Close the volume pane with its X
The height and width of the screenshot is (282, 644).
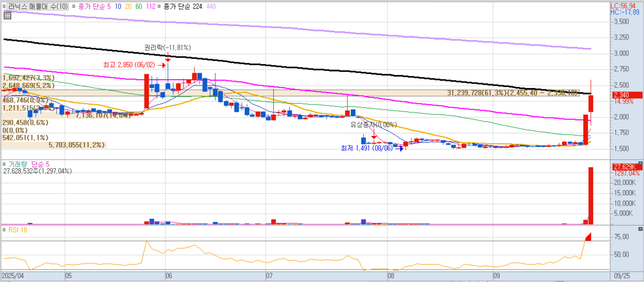point(640,163)
